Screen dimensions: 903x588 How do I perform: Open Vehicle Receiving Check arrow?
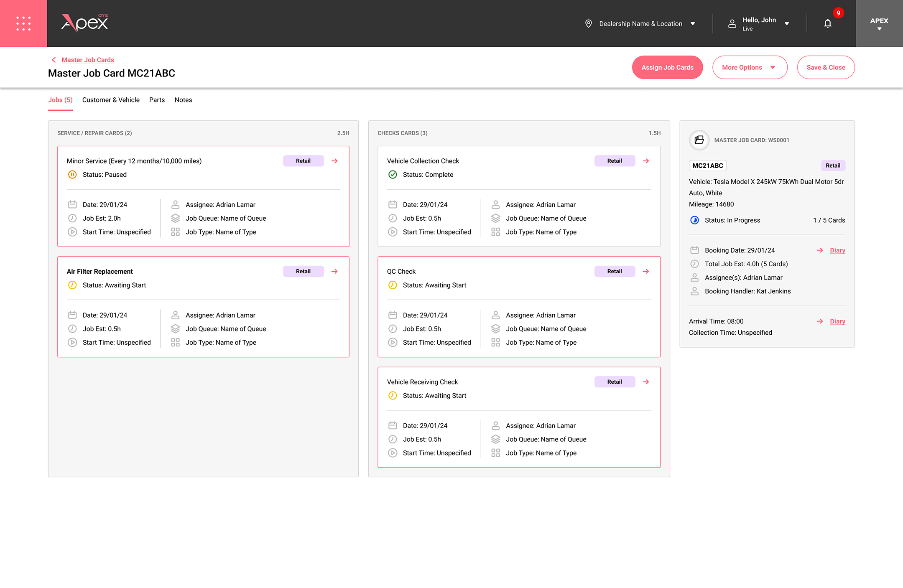(x=646, y=382)
